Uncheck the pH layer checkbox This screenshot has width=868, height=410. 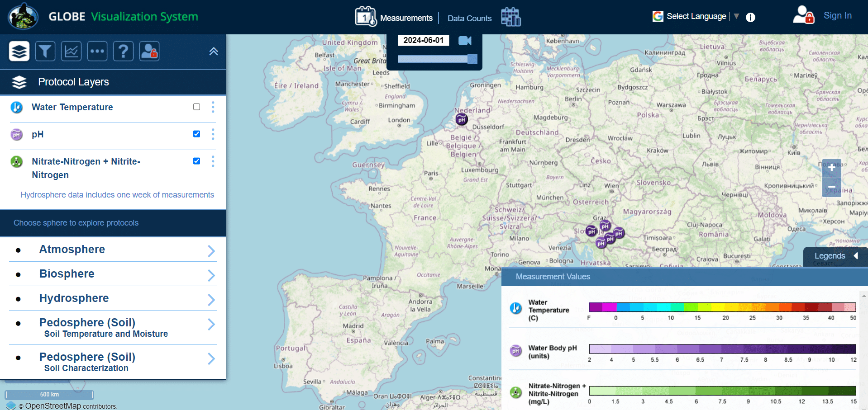(196, 134)
